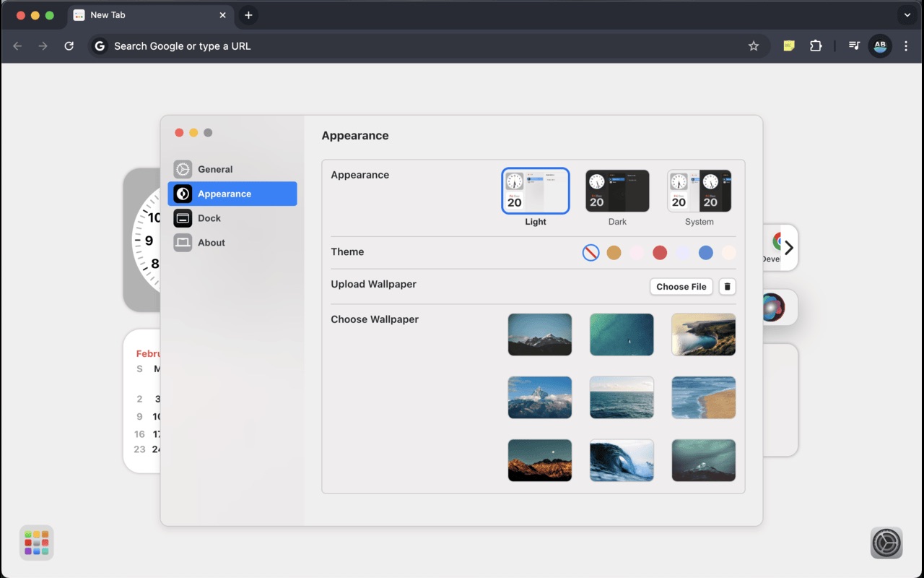This screenshot has width=924, height=578.
Task: Select the Dark appearance mode
Action: (617, 190)
